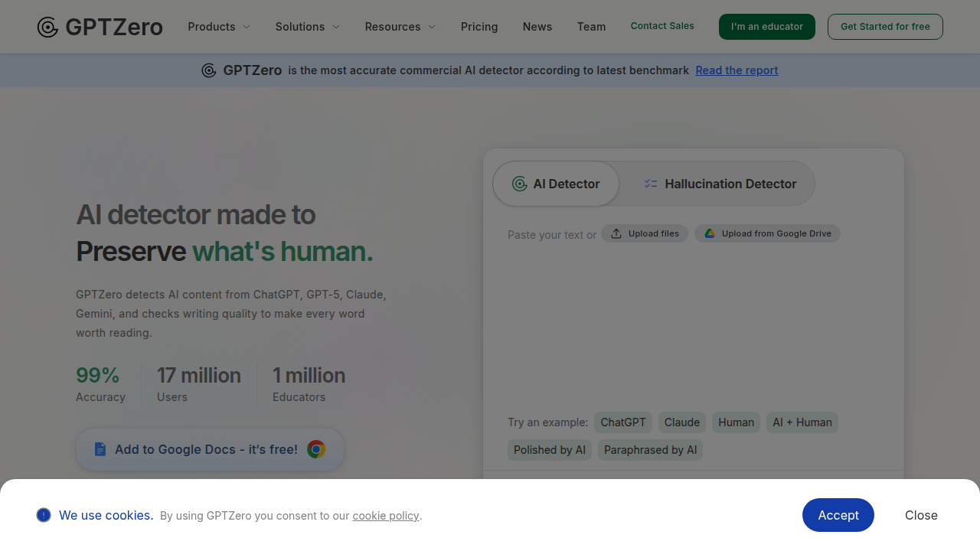Viewport: 980px width, 551px height.
Task: Click the Chrome icon on Google Docs button
Action: [316, 449]
